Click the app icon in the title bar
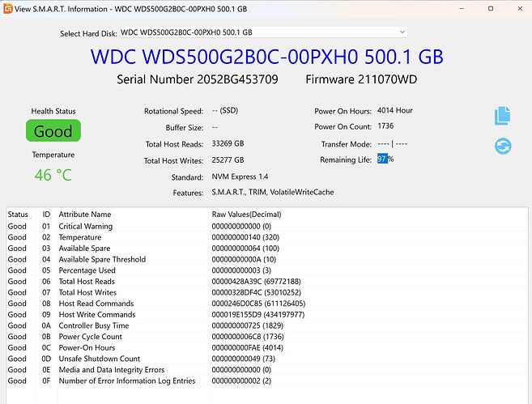The height and width of the screenshot is (404, 532). (7, 9)
